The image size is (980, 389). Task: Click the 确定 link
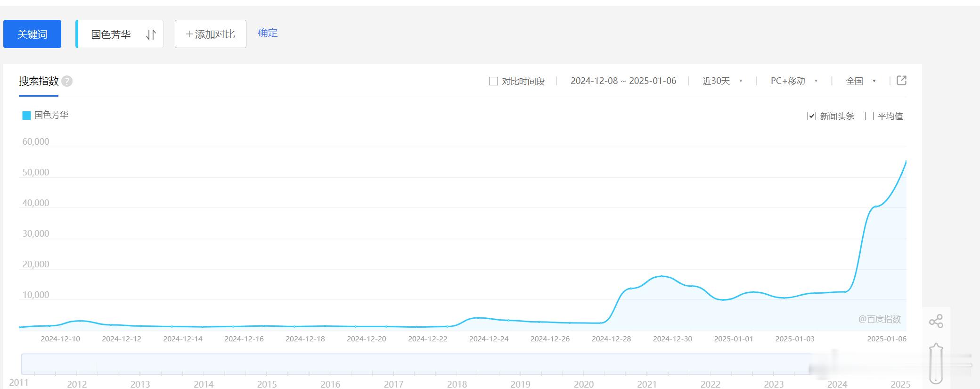pyautogui.click(x=268, y=33)
